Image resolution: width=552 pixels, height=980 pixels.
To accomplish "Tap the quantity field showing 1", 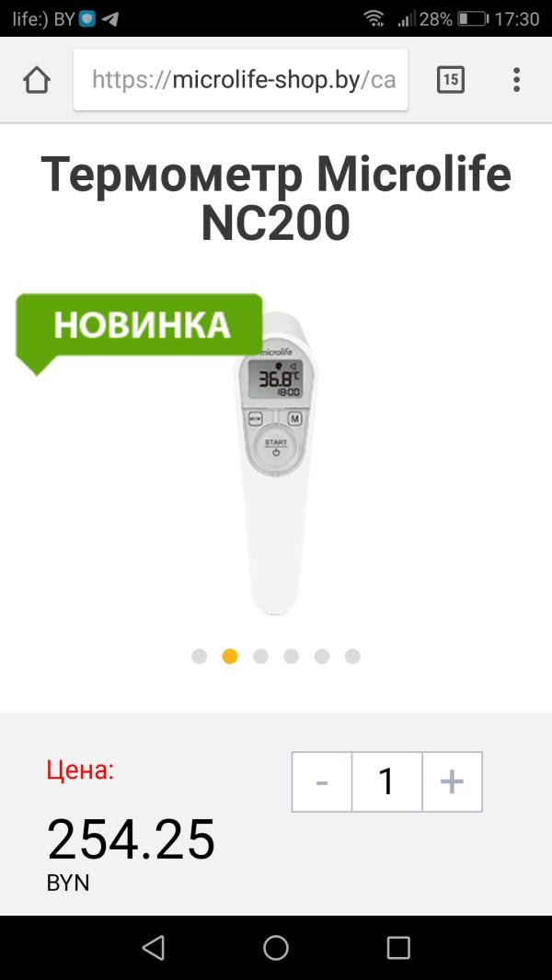I will [387, 781].
